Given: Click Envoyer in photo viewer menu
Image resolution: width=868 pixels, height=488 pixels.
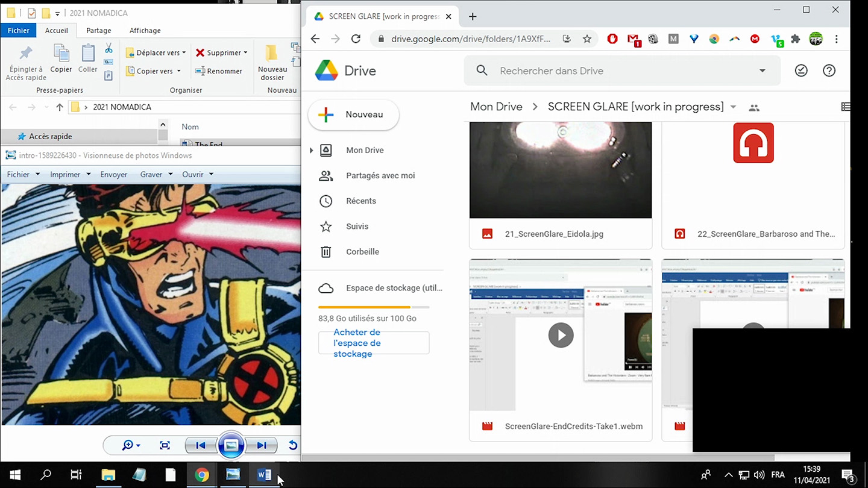Looking at the screenshot, I should pos(114,174).
